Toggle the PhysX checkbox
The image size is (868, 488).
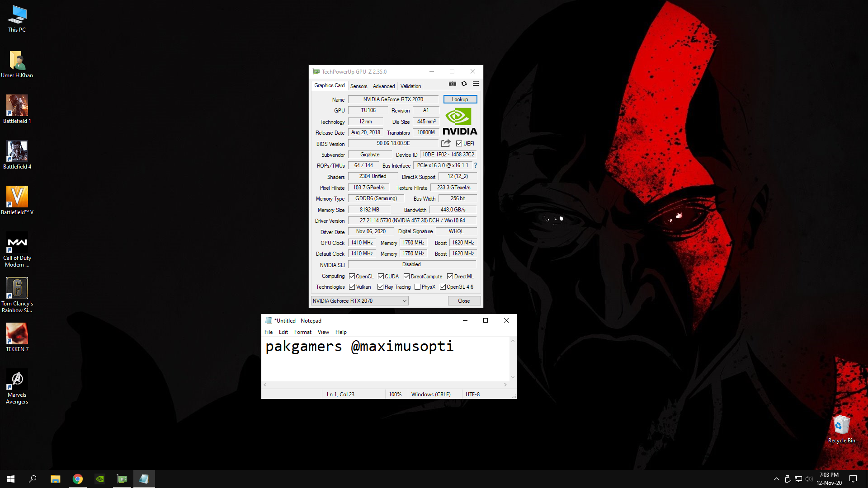[x=417, y=287]
